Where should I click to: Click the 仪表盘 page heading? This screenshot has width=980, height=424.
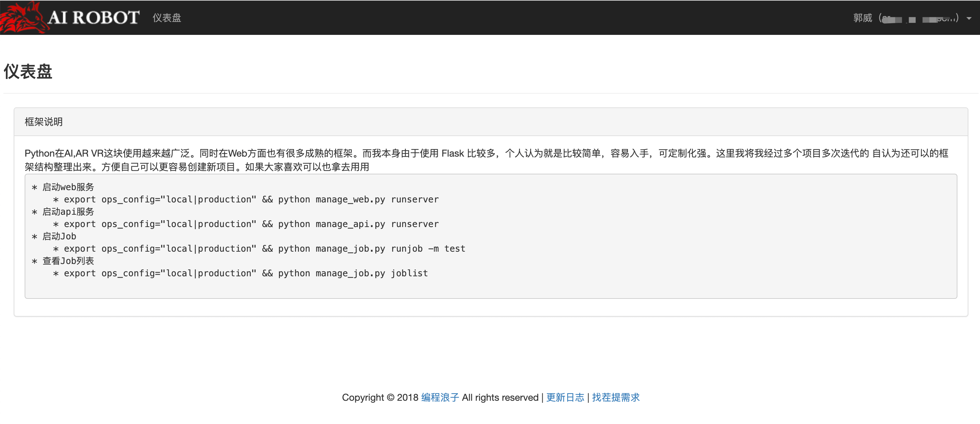(x=28, y=71)
